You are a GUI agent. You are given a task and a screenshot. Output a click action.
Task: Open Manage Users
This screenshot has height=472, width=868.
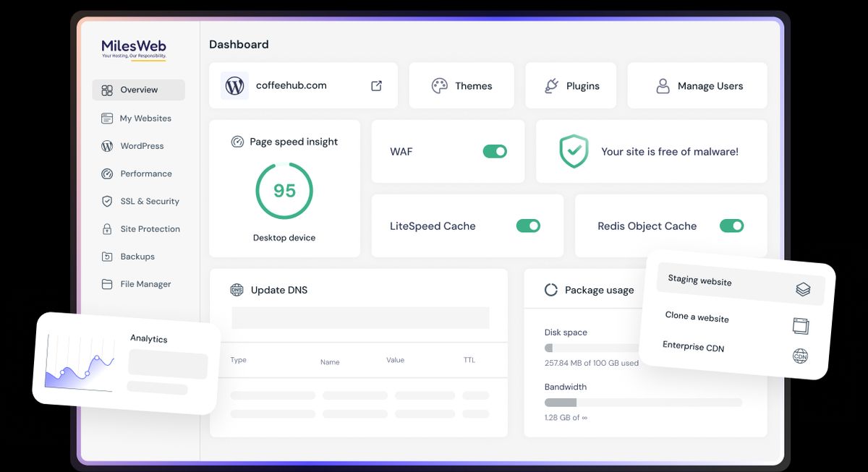point(697,86)
